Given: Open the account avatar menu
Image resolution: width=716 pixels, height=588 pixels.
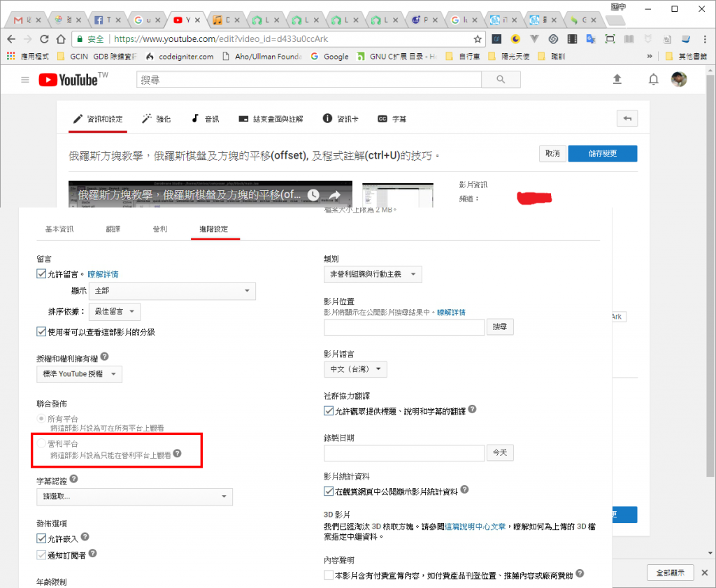Looking at the screenshot, I should (x=679, y=79).
